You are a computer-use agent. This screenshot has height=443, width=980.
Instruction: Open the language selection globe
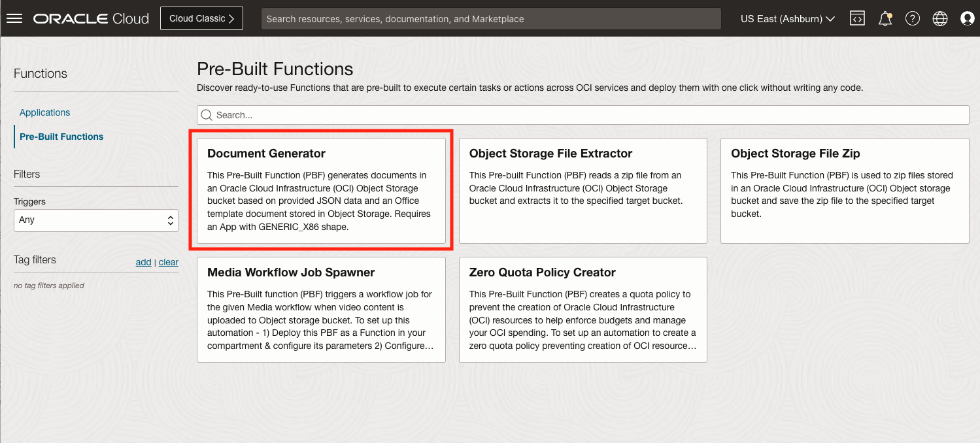[939, 18]
